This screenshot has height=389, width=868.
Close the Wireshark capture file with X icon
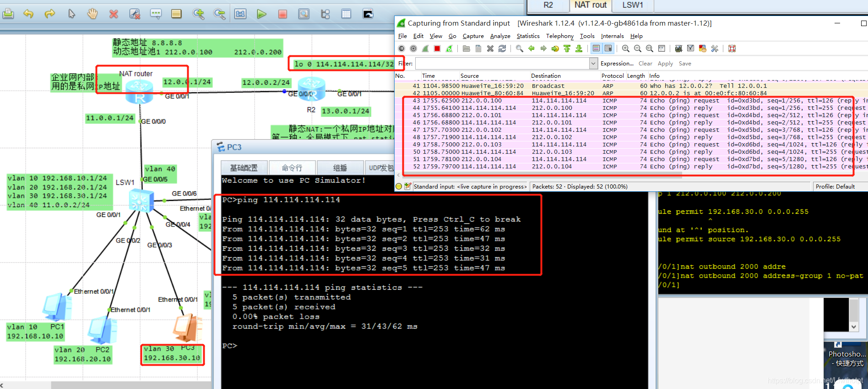click(490, 49)
